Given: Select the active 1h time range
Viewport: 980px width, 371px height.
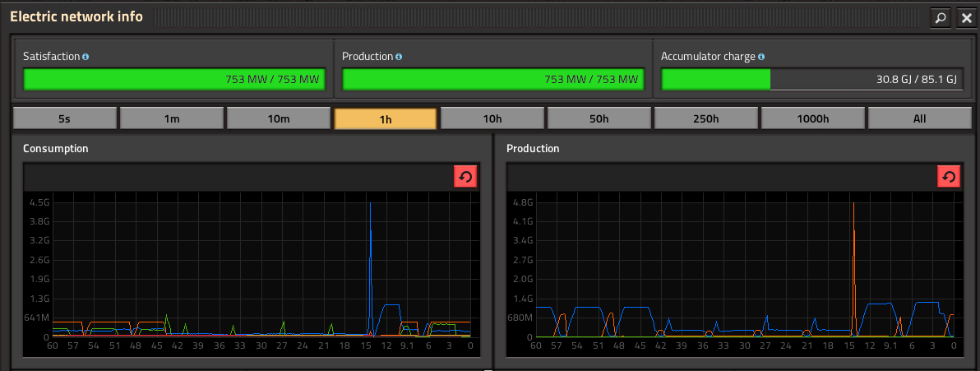Looking at the screenshot, I should click(x=385, y=118).
